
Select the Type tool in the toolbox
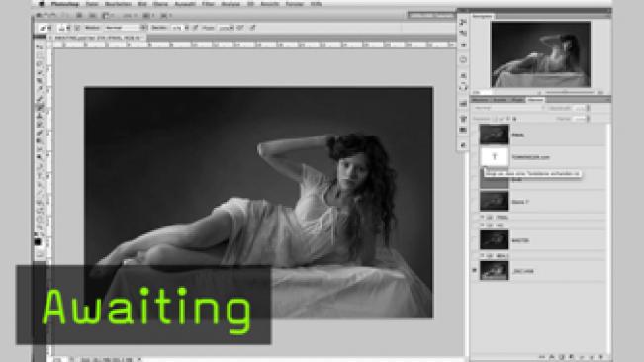pyautogui.click(x=40, y=176)
